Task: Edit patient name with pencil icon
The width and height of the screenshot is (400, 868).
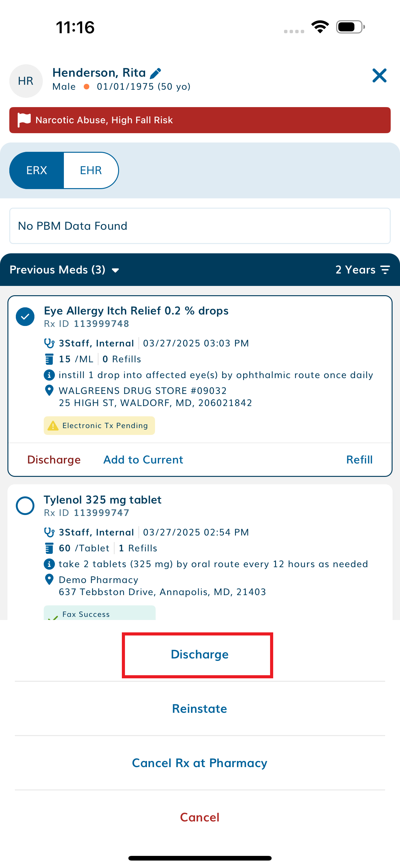Action: click(x=156, y=73)
